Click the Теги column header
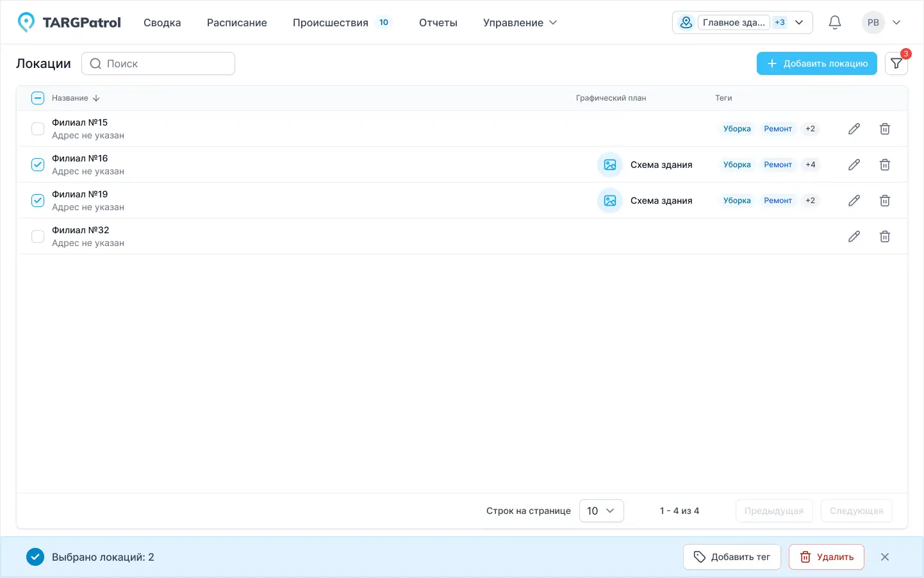The image size is (924, 578). pyautogui.click(x=723, y=98)
